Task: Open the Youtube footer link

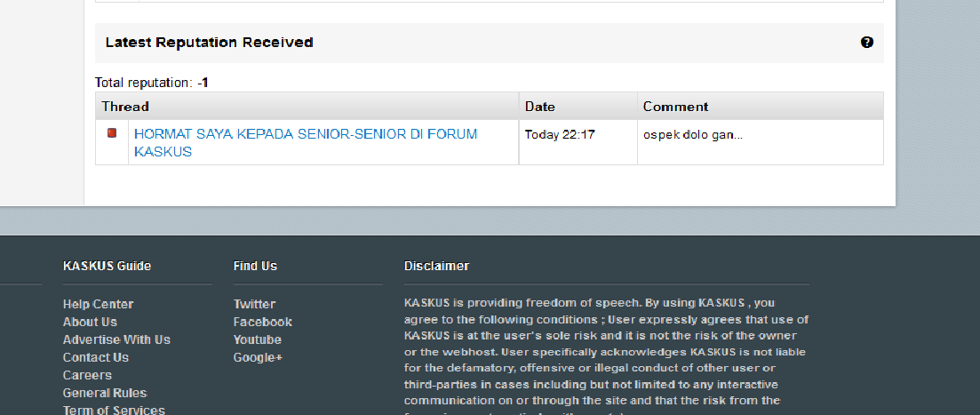Action: coord(257,339)
